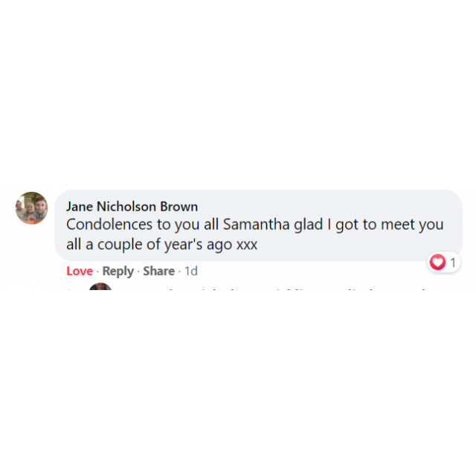
Task: Click the xxx at the comment's end
Action: (247, 245)
